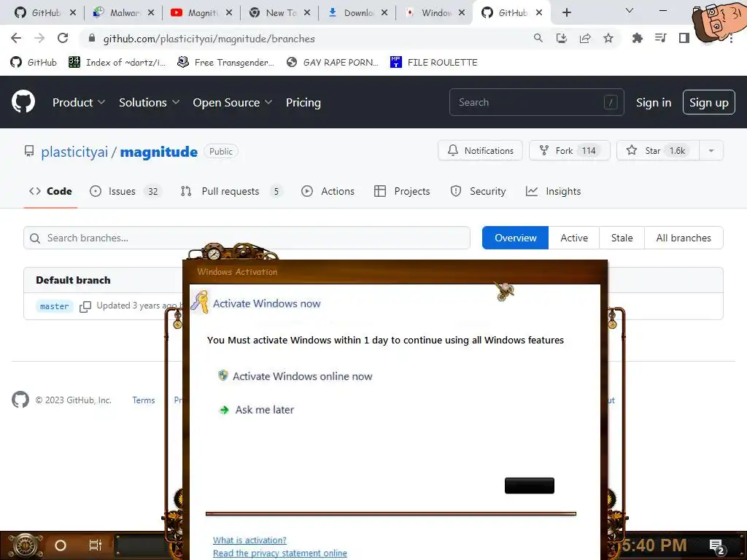Viewport: 747px width, 560px height.
Task: Go forward using the browser forward arrow
Action: tap(39, 39)
